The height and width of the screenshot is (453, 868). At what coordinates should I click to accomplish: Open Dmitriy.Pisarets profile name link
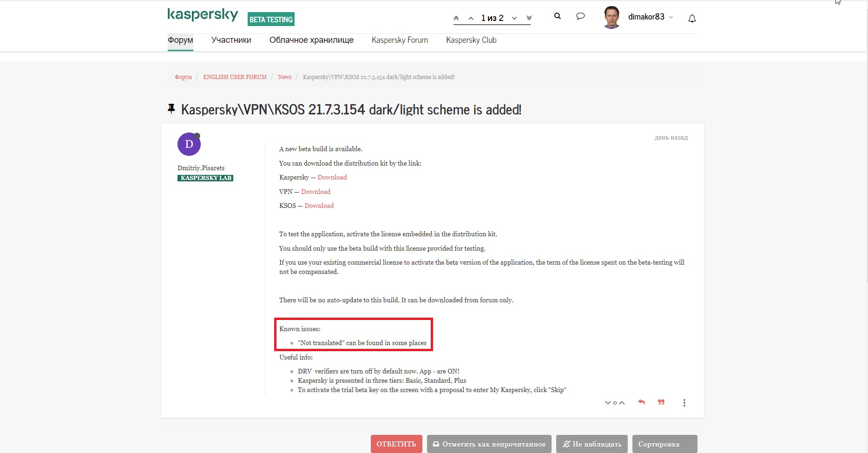(201, 168)
